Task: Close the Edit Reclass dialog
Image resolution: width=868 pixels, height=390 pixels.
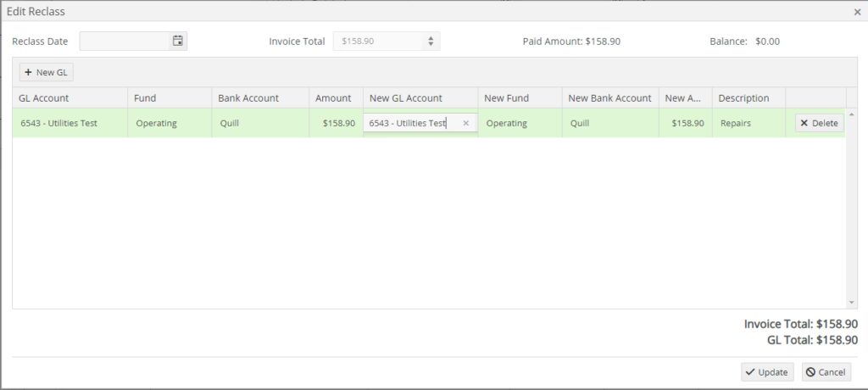Action: [857, 12]
